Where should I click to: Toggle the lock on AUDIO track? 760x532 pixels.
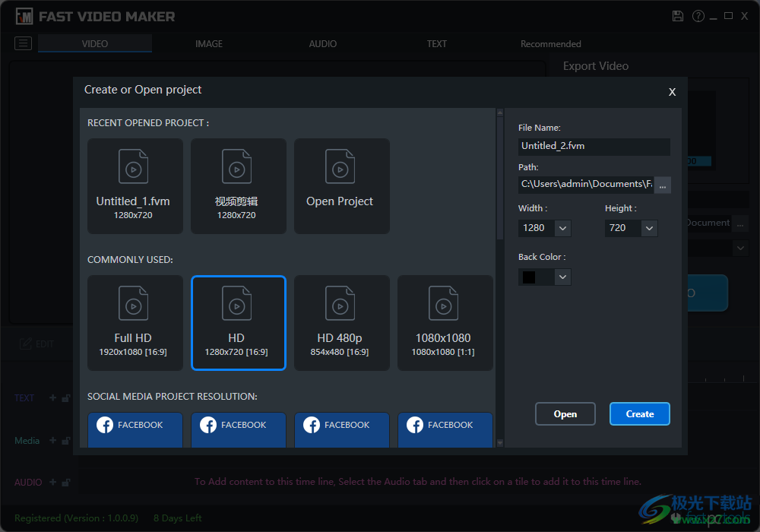[x=66, y=483]
